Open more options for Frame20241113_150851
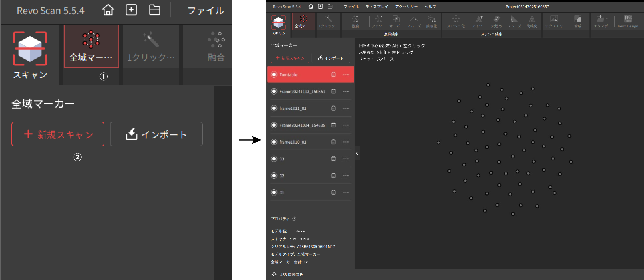Screen dimensions: 644x280 click(346, 91)
